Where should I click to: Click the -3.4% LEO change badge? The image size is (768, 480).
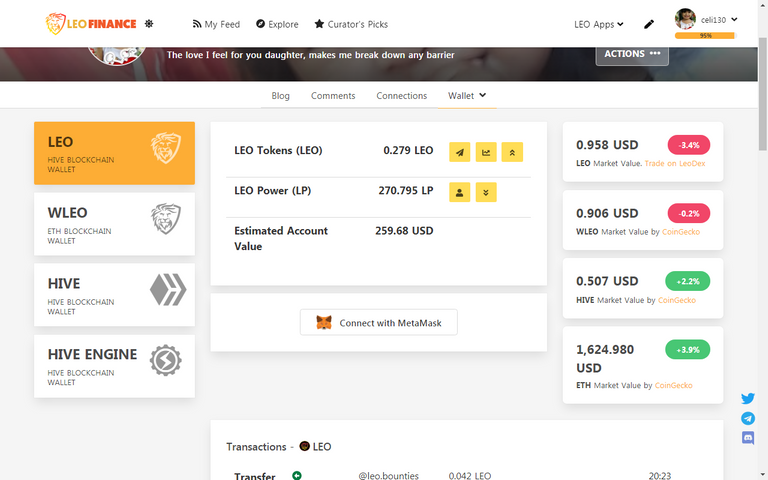[689, 145]
